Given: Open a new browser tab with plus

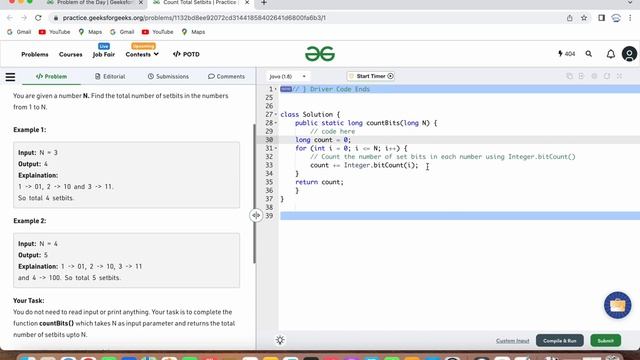Looking at the screenshot, I should (x=264, y=3).
